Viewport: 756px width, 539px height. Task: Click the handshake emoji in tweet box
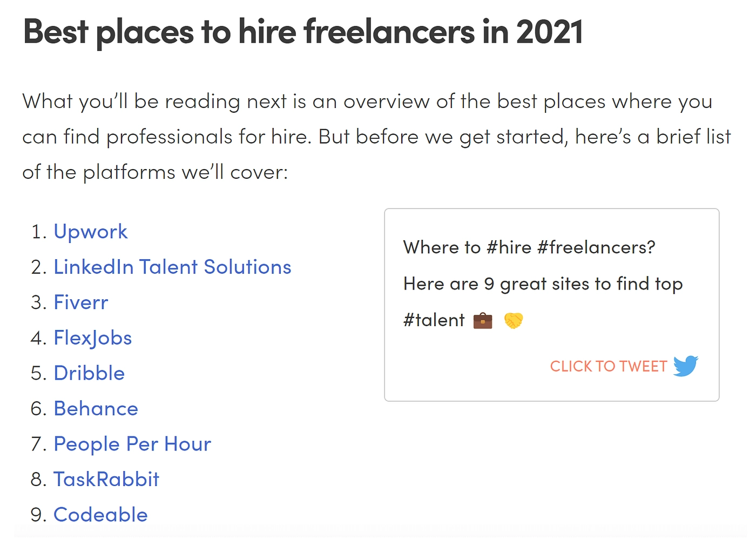(514, 321)
